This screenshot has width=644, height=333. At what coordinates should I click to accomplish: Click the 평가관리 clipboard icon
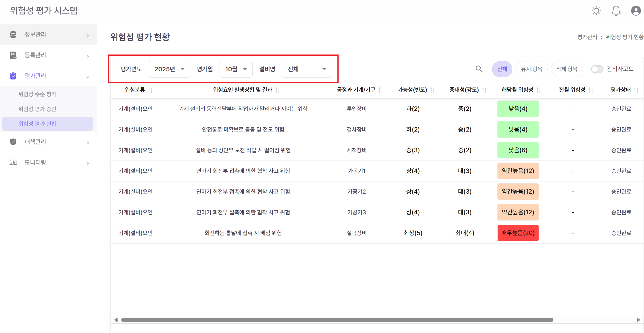click(x=13, y=76)
